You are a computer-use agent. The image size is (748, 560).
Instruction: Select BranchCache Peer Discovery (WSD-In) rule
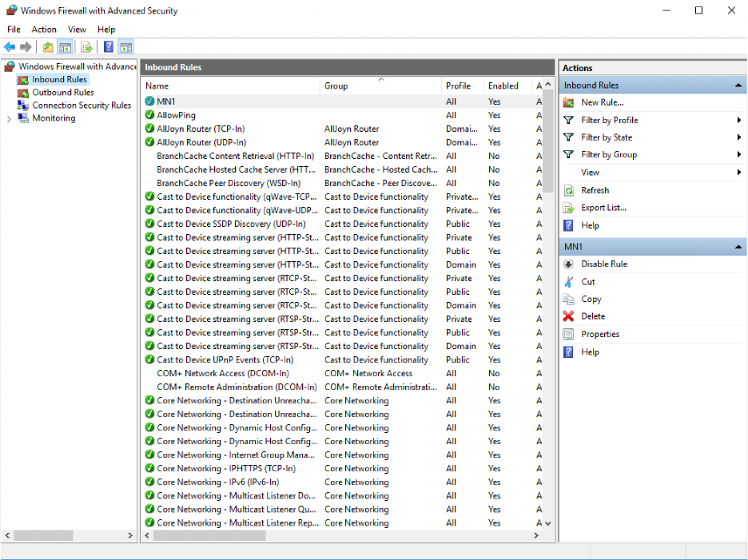229,183
